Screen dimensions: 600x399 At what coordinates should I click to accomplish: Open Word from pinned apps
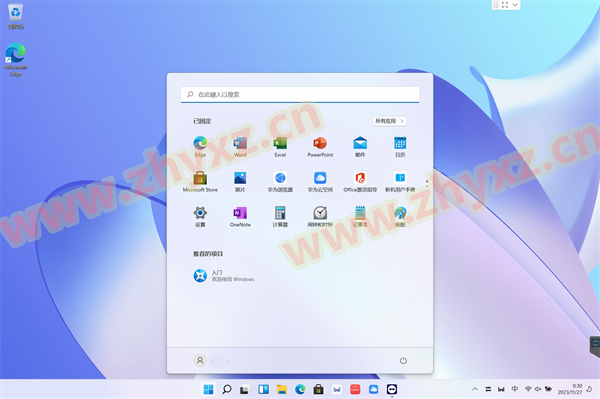pyautogui.click(x=240, y=147)
